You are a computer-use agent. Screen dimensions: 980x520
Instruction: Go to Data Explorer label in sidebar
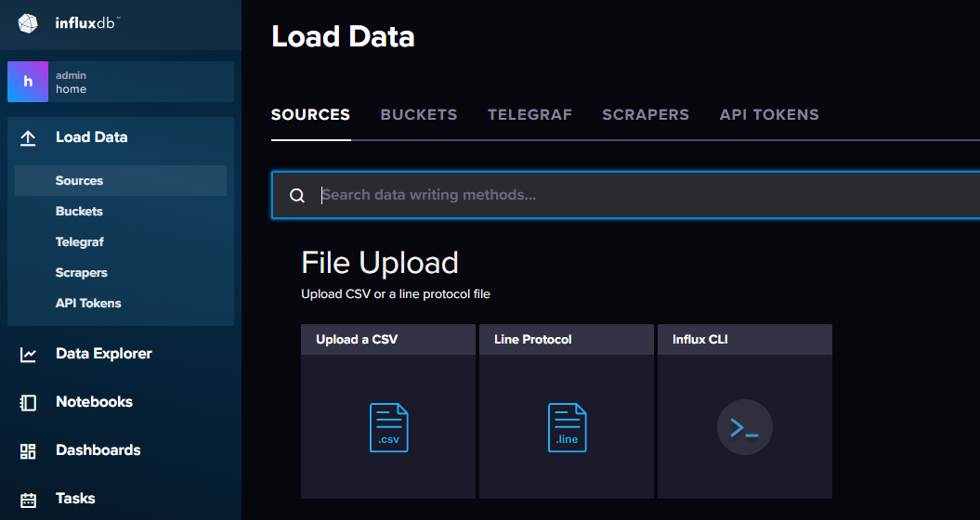point(104,353)
